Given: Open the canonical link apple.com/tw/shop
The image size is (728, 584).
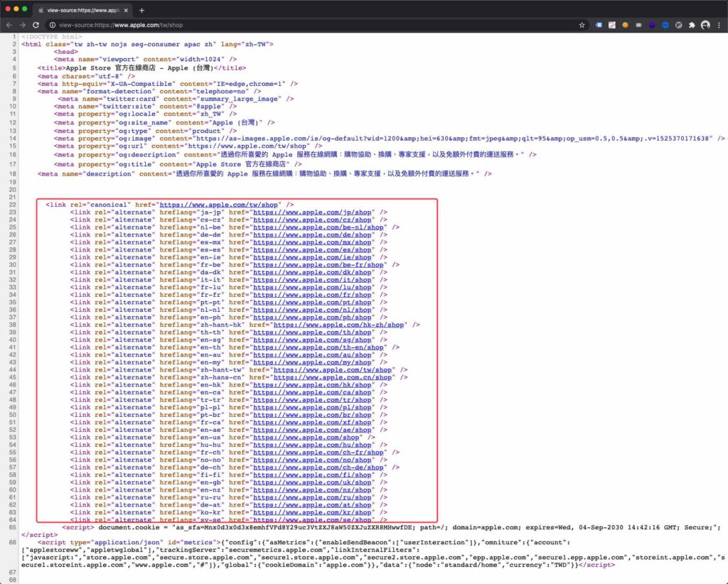Looking at the screenshot, I should [219, 205].
